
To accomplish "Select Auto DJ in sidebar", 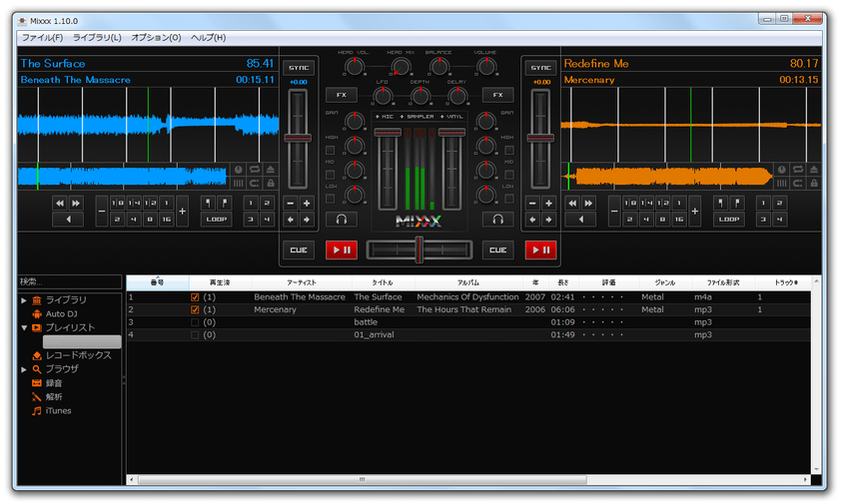I will click(61, 314).
